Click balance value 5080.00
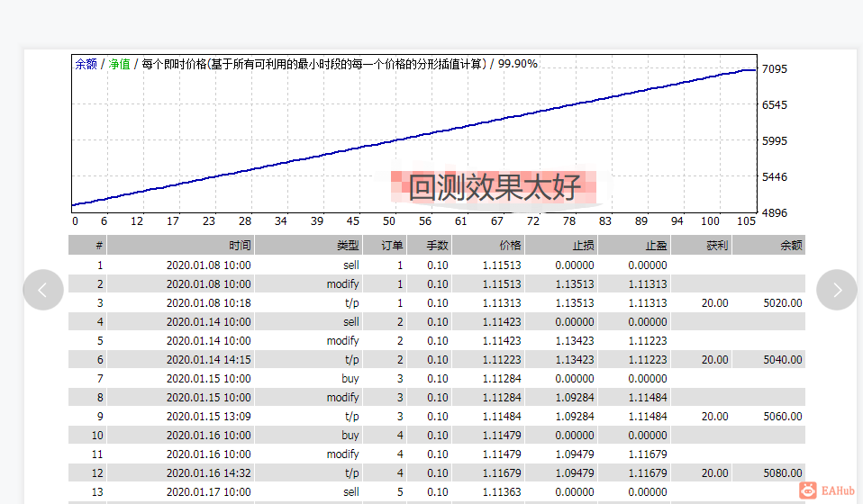 (783, 473)
